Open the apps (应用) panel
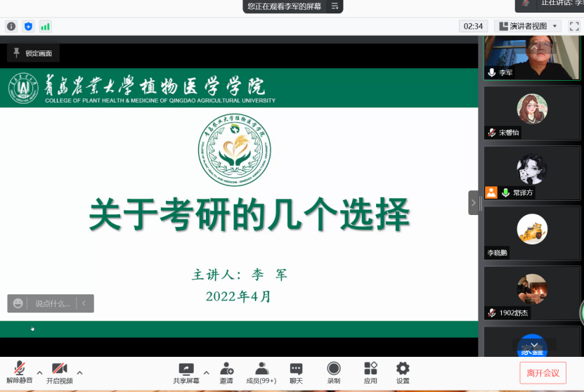This screenshot has height=392, width=584. (370, 372)
